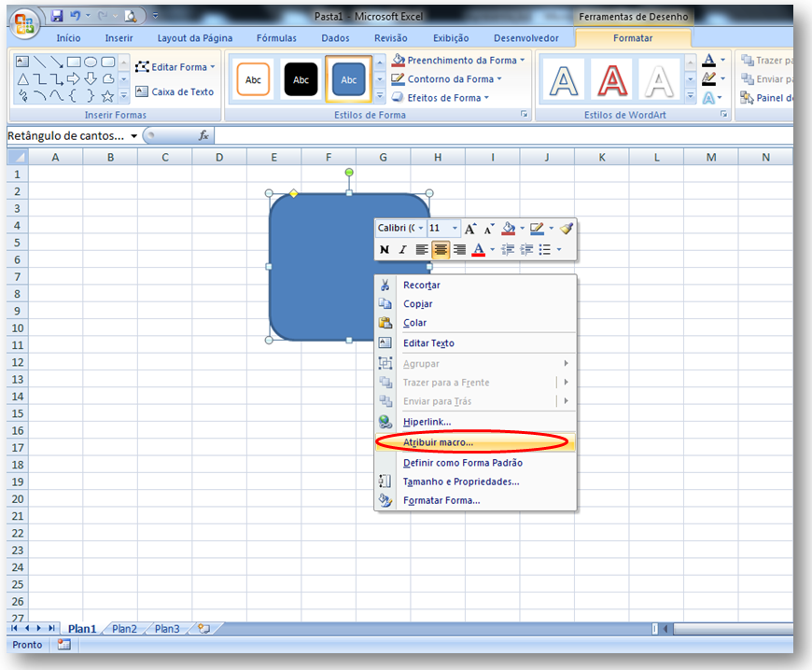Select the star shape in Inserir Formas
Screen dimensions: 812x670
107,96
